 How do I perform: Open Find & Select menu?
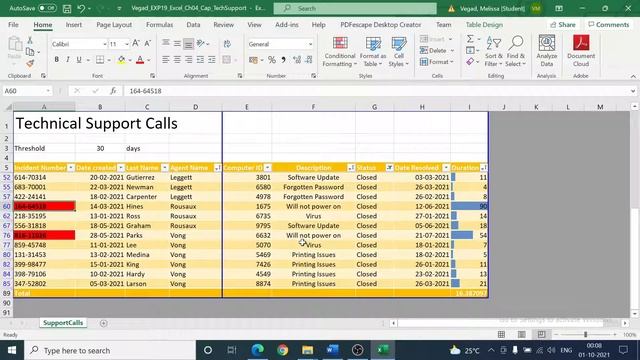[x=516, y=52]
